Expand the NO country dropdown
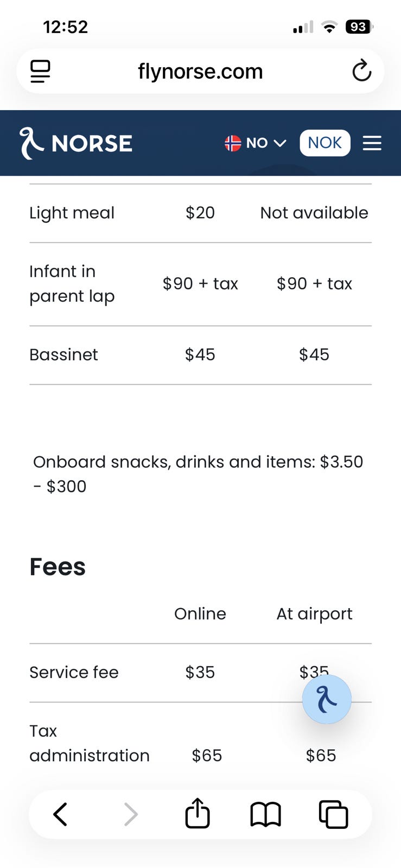 click(x=256, y=143)
